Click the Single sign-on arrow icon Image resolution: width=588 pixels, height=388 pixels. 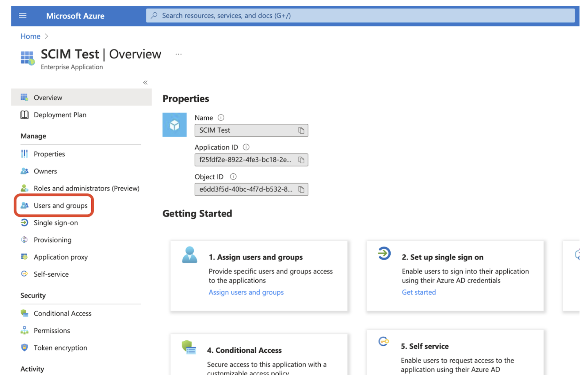click(24, 223)
